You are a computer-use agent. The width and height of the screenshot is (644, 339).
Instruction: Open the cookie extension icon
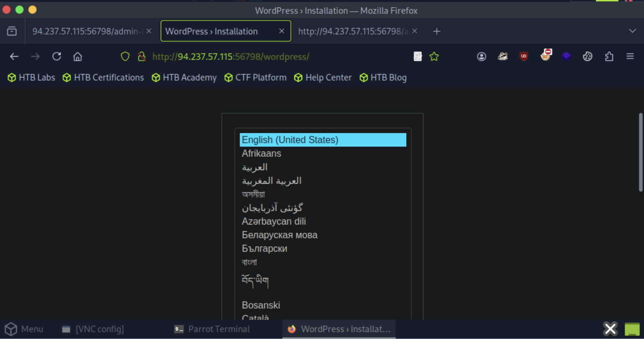pyautogui.click(x=588, y=56)
